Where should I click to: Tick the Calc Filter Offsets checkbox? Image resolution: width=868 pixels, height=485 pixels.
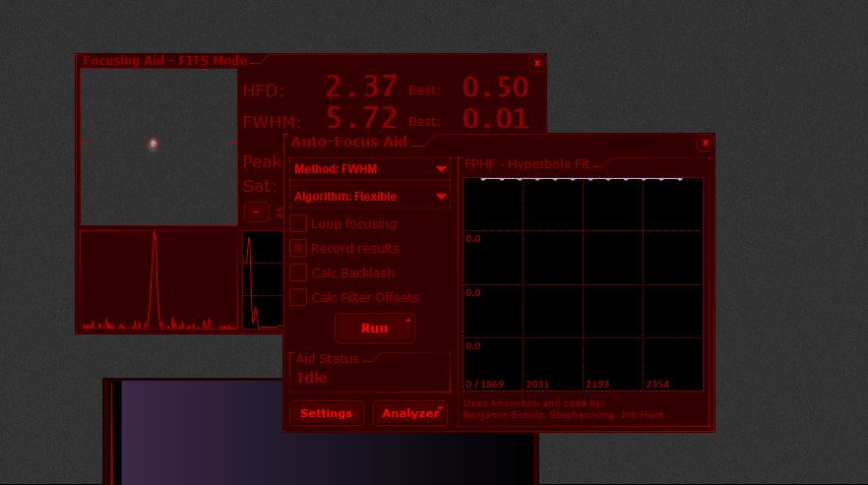[x=298, y=297]
